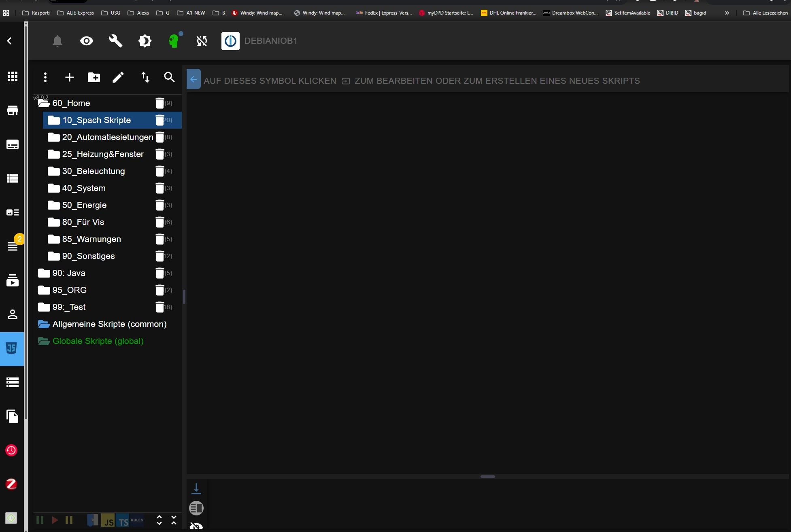This screenshot has width=791, height=532.
Task: Click the blue back arrow button
Action: coord(193,79)
